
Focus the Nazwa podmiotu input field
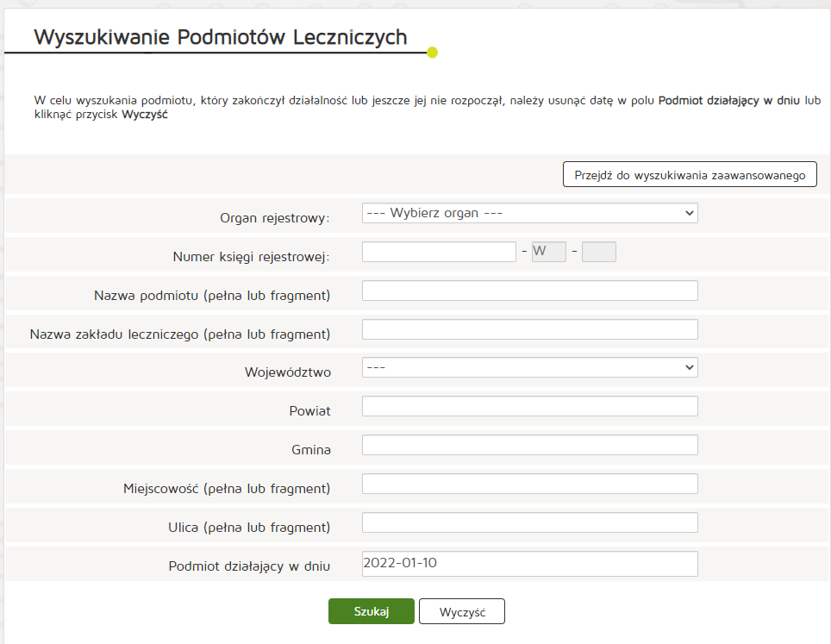point(529,291)
